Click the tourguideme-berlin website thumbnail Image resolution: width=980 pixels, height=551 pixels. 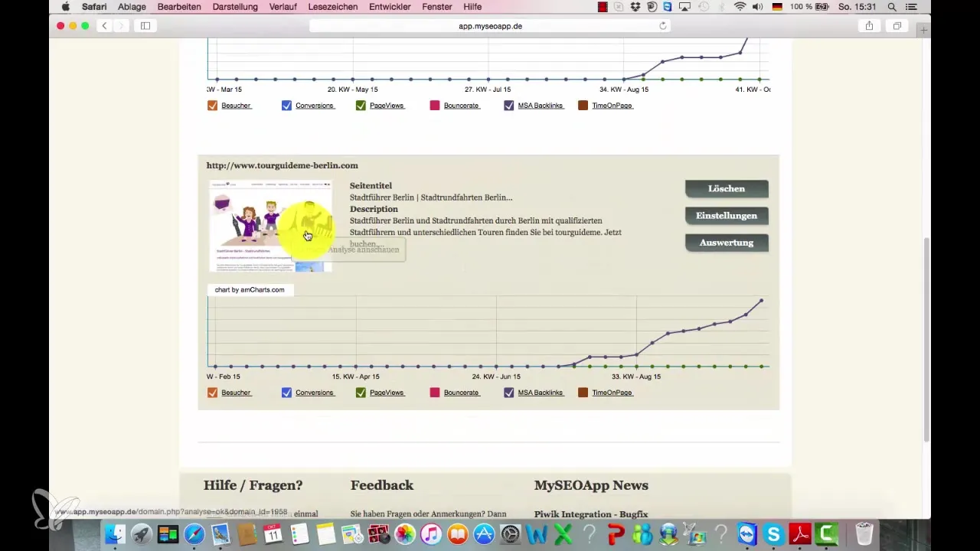click(270, 226)
